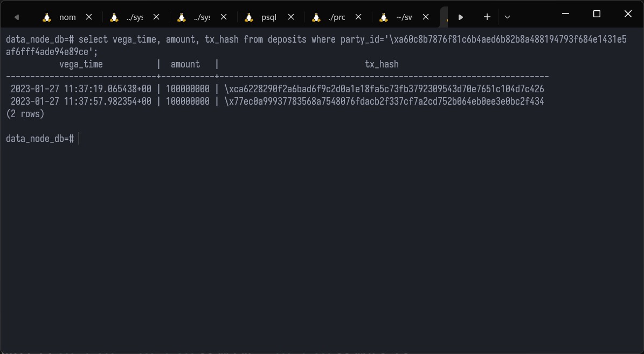This screenshot has height=354, width=644.
Task: Close the first ../sys tab
Action: [156, 17]
